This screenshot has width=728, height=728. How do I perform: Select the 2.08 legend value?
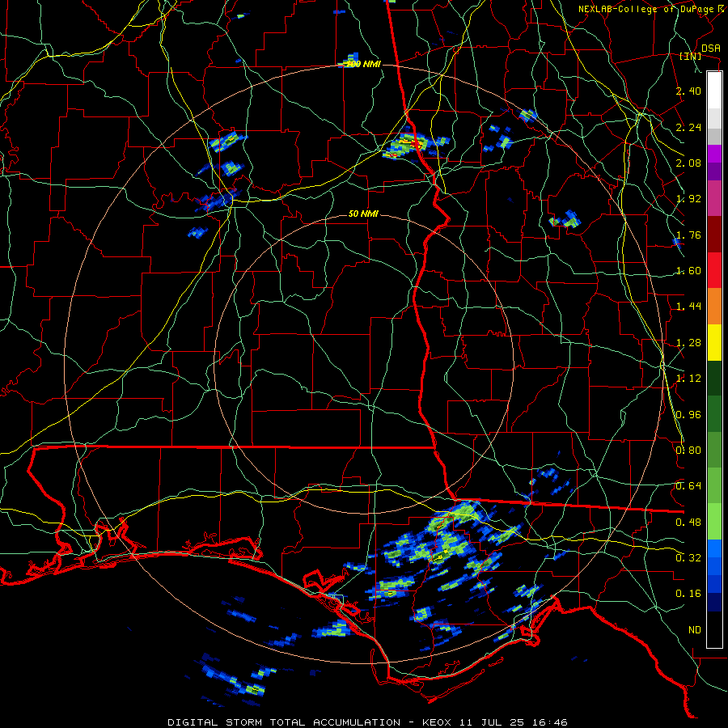(688, 163)
